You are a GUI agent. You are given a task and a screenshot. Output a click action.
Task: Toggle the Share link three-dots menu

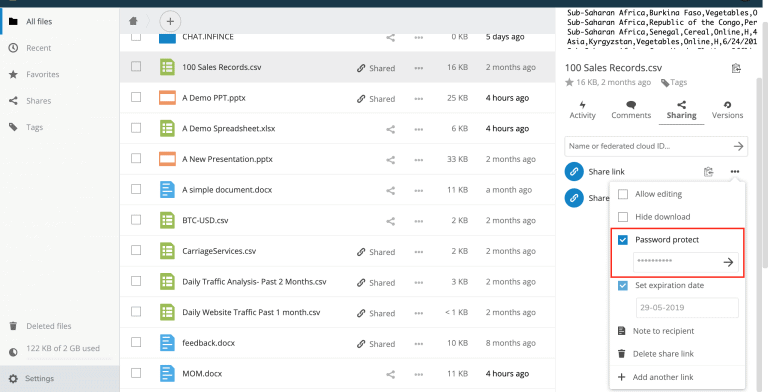(734, 172)
